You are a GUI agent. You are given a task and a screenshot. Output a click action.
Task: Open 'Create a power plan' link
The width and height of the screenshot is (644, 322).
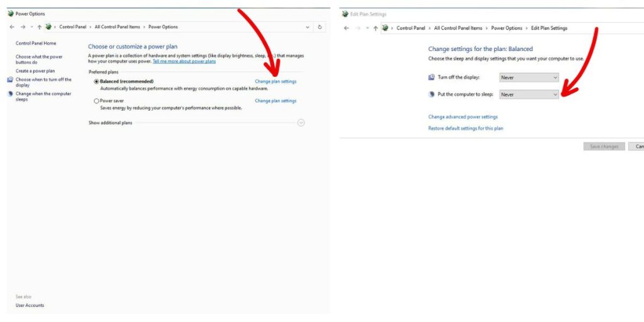coord(35,71)
